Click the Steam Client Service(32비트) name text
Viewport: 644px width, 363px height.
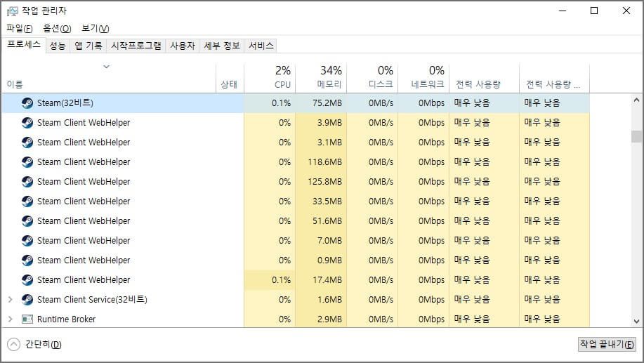pos(92,300)
